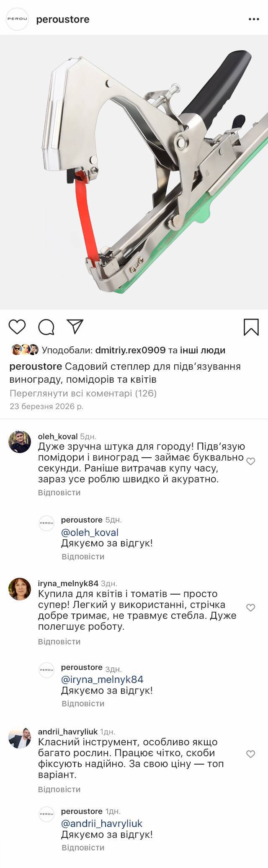Expand all 126 comments

tap(83, 393)
